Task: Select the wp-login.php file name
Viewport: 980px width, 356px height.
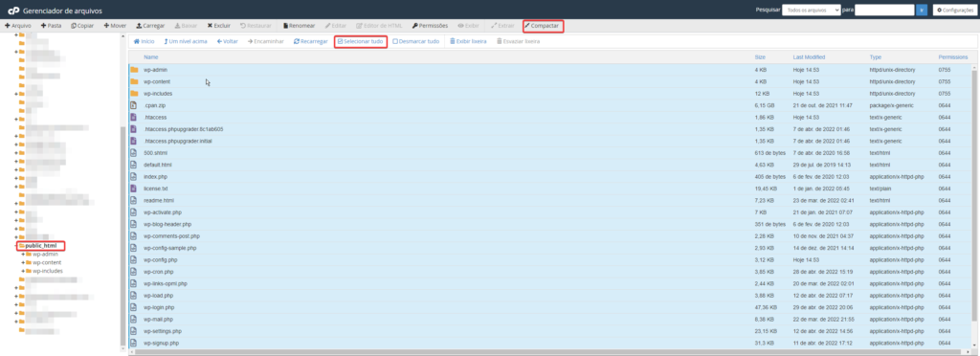Action: (159, 307)
